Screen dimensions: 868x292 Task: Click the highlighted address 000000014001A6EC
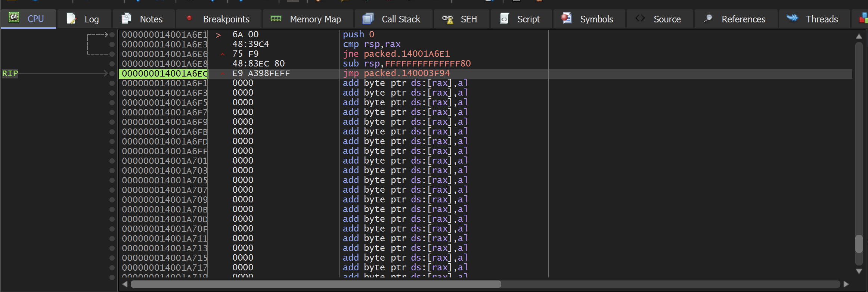point(164,74)
